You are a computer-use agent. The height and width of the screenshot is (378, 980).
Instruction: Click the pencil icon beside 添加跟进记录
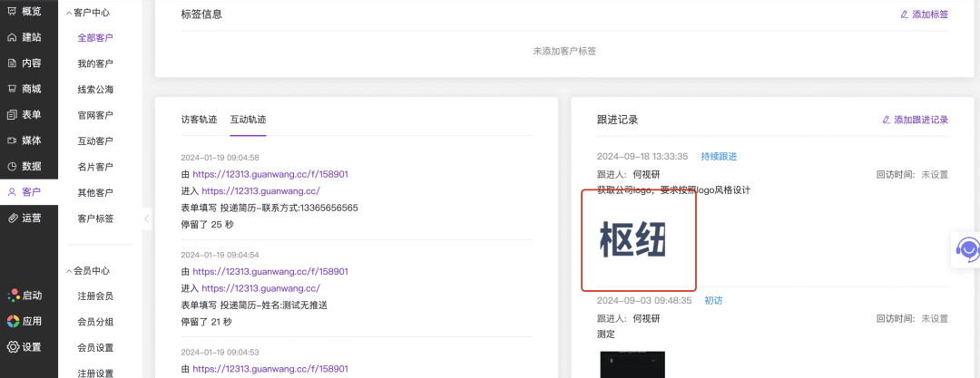886,120
